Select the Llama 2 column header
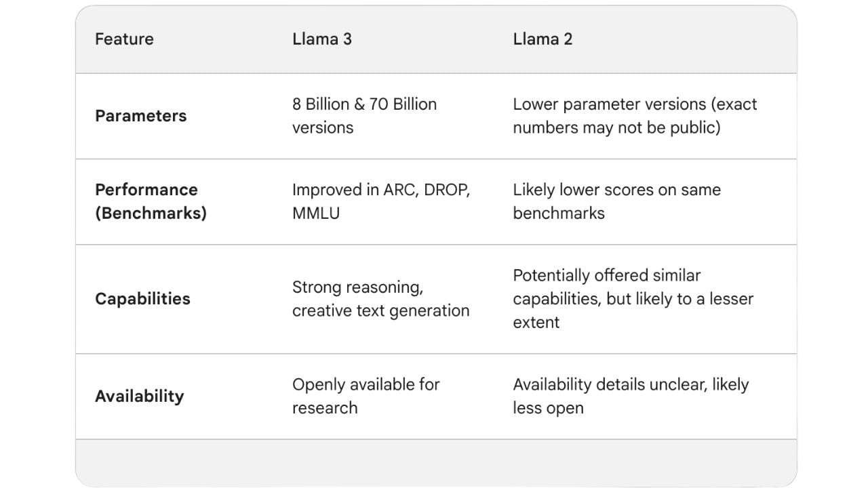 542,39
